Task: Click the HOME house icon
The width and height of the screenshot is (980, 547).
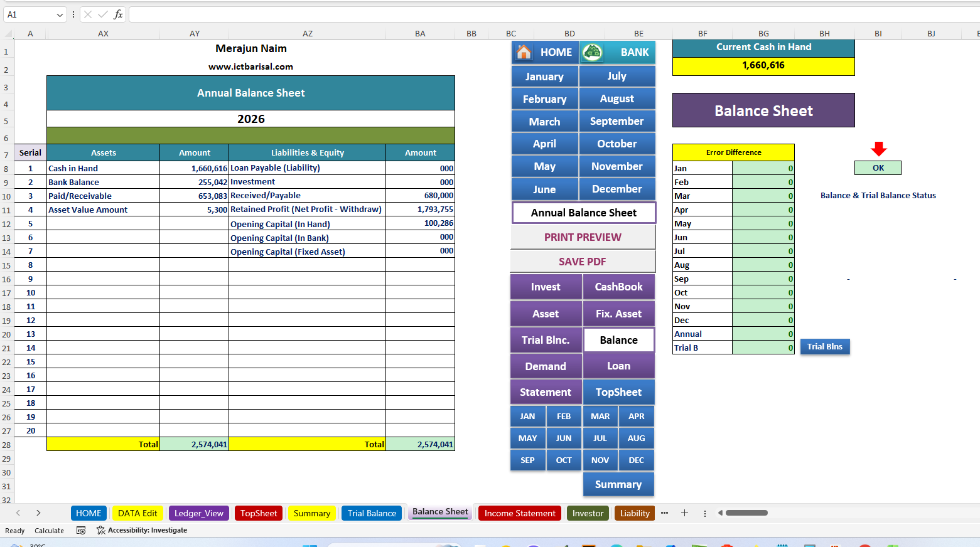Action: [524, 52]
